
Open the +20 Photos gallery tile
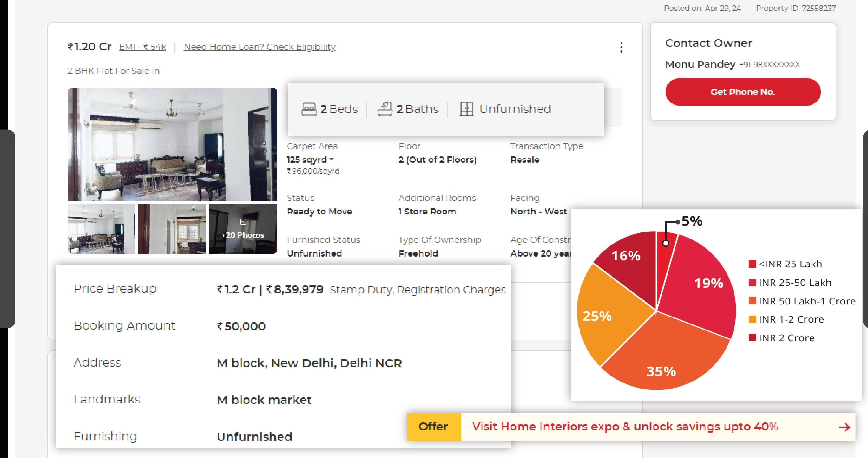coord(243,235)
